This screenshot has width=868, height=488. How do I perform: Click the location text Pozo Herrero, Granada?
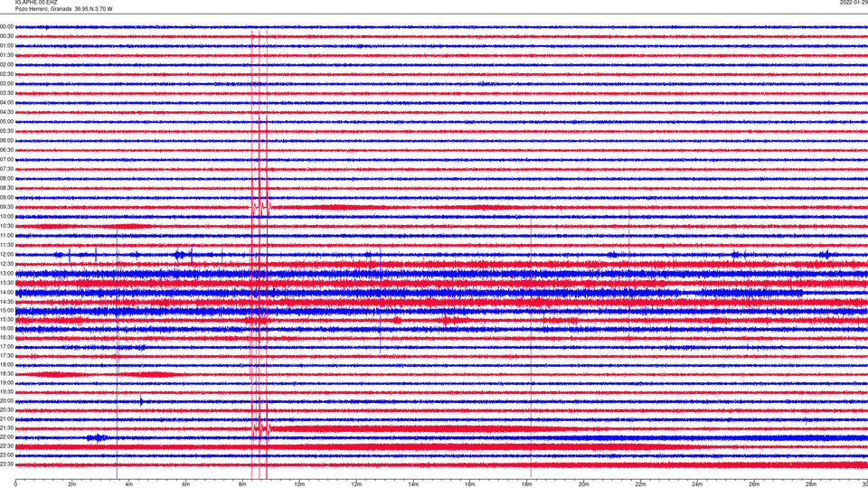(43, 9)
